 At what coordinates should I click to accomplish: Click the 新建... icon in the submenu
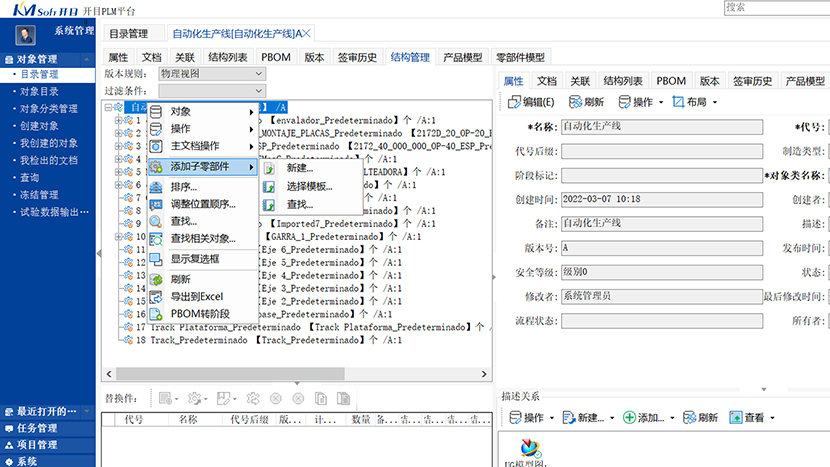point(271,168)
